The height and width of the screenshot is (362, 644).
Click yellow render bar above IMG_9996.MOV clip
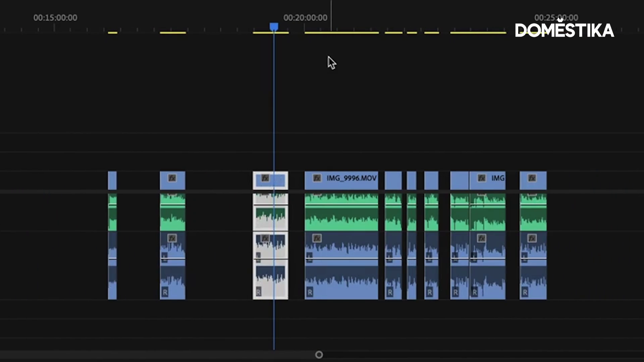341,33
